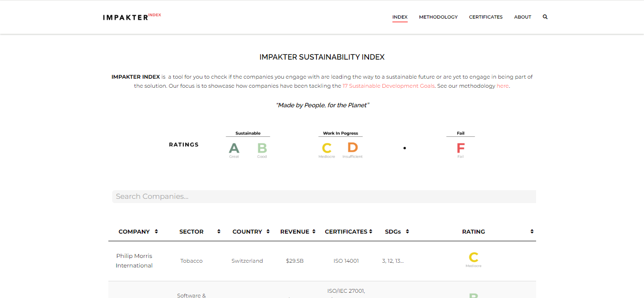The width and height of the screenshot is (644, 298).
Task: Select the green A 'Great' rating icon
Action: (x=234, y=148)
